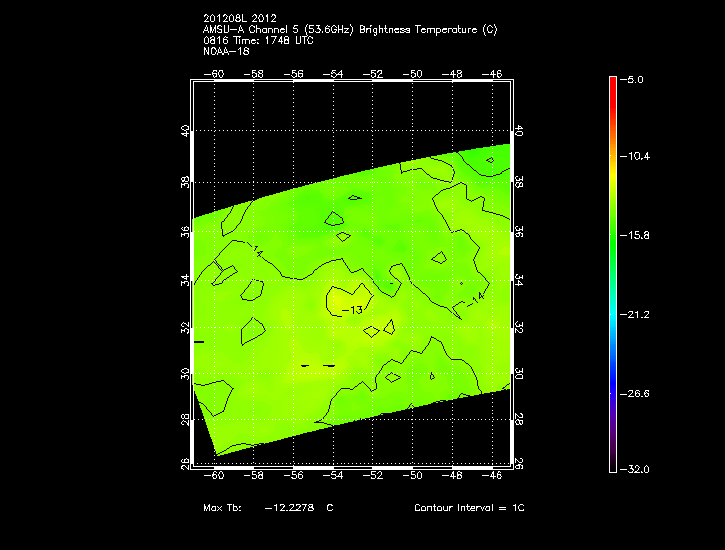Click the red top of the color bar

[613, 84]
